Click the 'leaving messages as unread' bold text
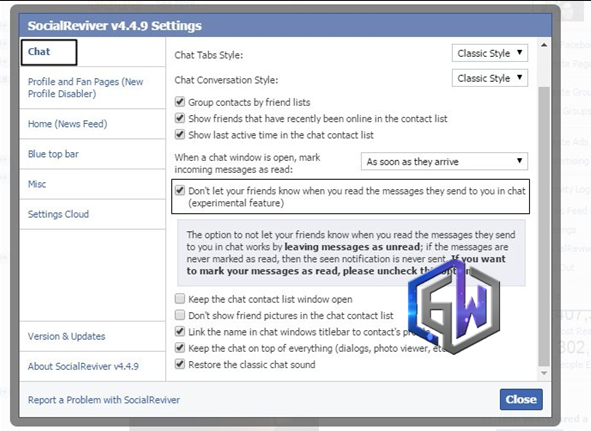591x431 pixels. pyautogui.click(x=352, y=247)
